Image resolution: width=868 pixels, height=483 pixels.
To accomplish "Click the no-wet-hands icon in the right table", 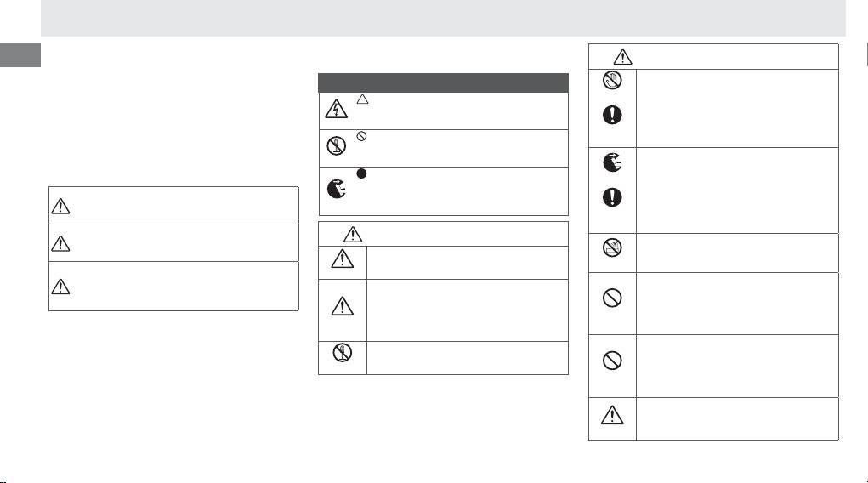I will pos(612,82).
